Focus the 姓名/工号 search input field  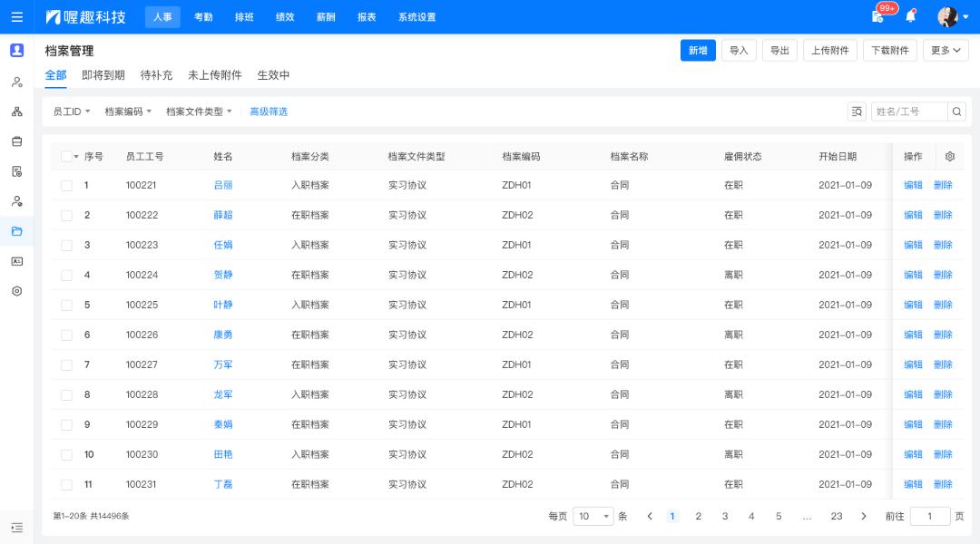click(x=909, y=112)
